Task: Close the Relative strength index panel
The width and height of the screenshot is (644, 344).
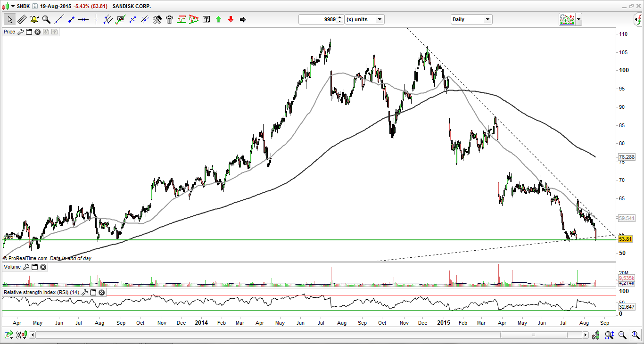Action: (102, 292)
